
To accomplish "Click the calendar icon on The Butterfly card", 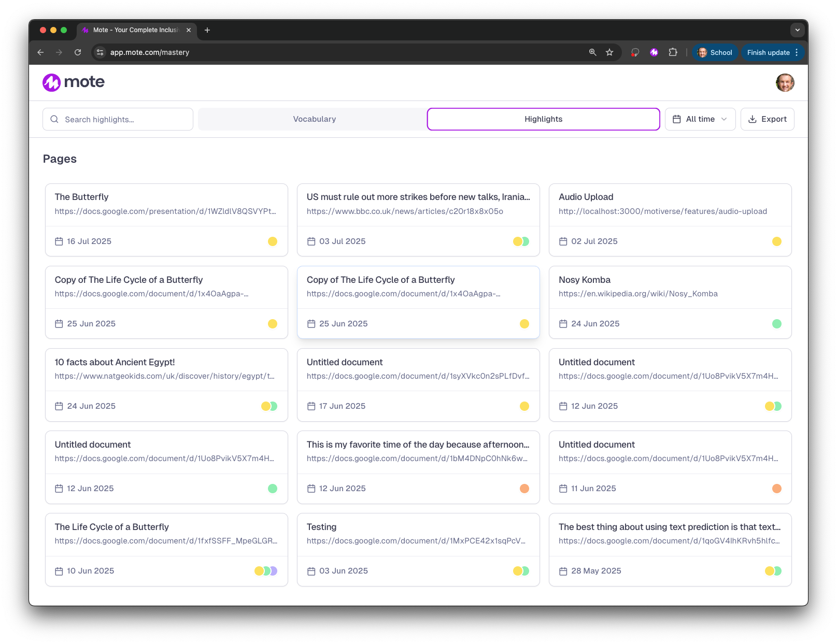I will click(x=59, y=241).
